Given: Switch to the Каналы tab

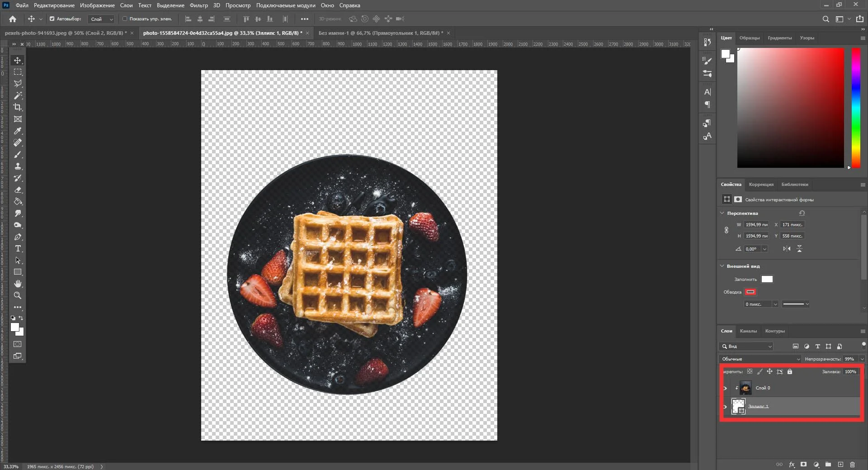Looking at the screenshot, I should click(748, 331).
